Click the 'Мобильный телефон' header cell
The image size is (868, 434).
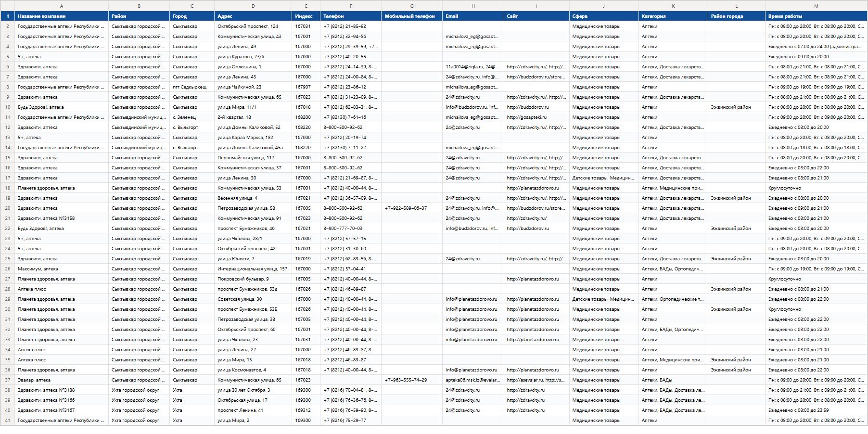(412, 16)
